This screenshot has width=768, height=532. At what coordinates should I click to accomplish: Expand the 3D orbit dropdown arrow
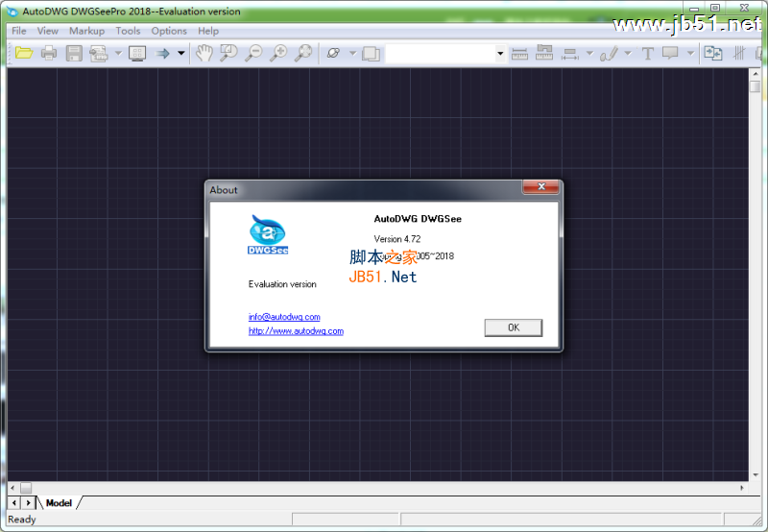(352, 53)
